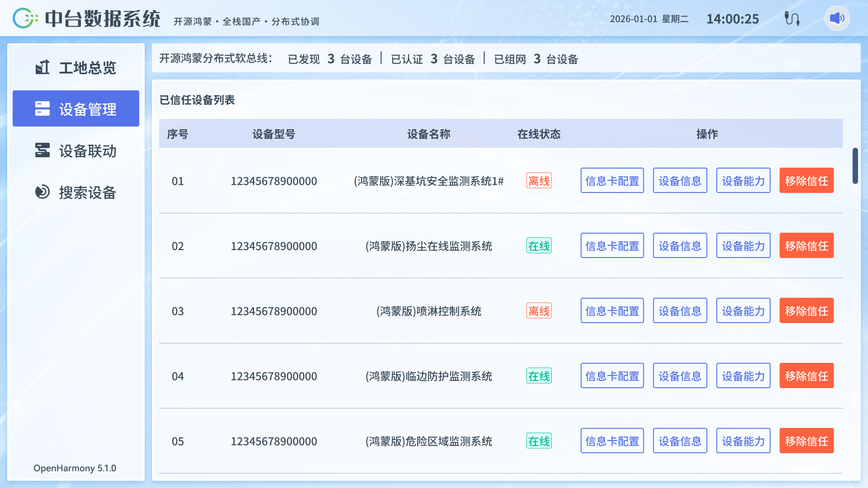Image resolution: width=868 pixels, height=488 pixels.
Task: Go to the 搜索设备 page
Action: (x=76, y=192)
